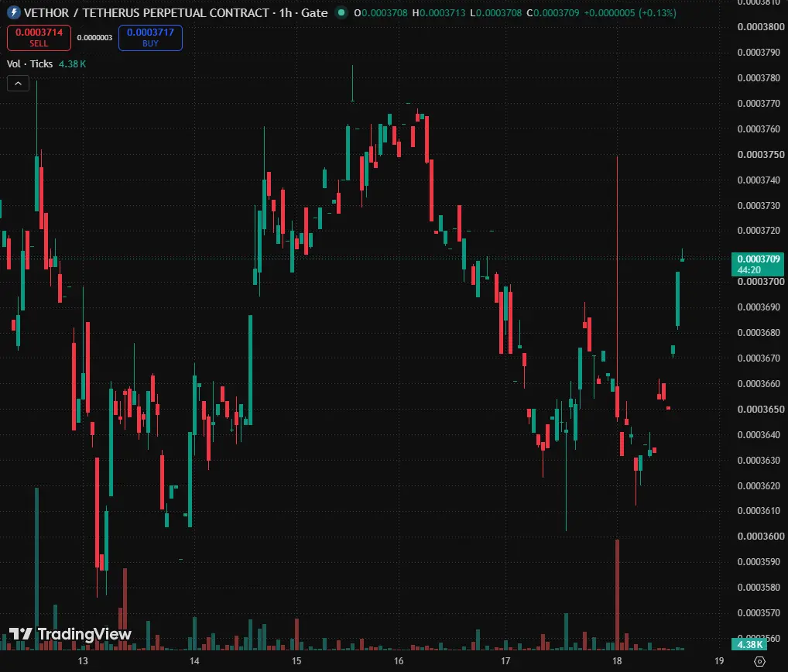Click the blue BUY 0.0003717 button
This screenshot has width=788, height=672.
coord(150,38)
